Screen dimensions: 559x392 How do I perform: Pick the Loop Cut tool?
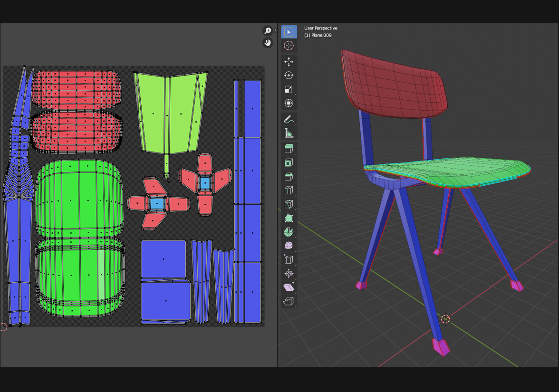tap(289, 191)
